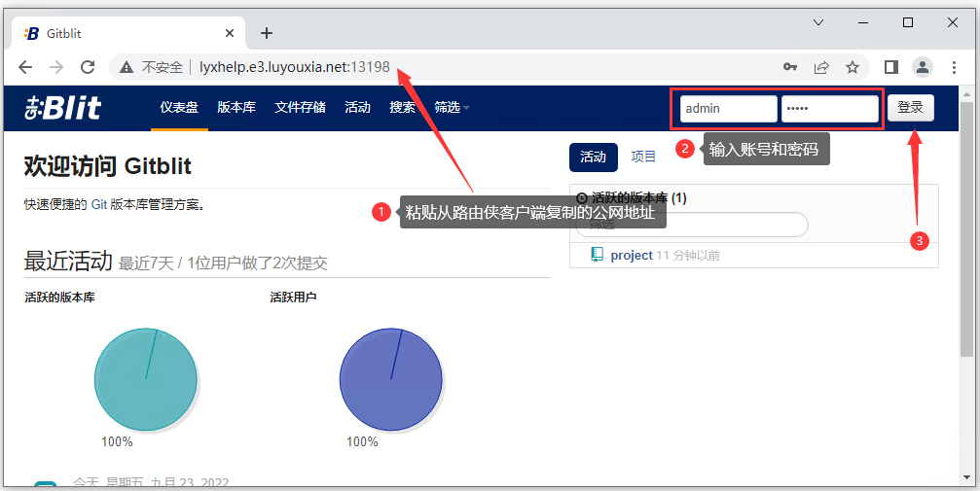The height and width of the screenshot is (491, 980).
Task: Open the browser side panel icon
Action: point(891,67)
